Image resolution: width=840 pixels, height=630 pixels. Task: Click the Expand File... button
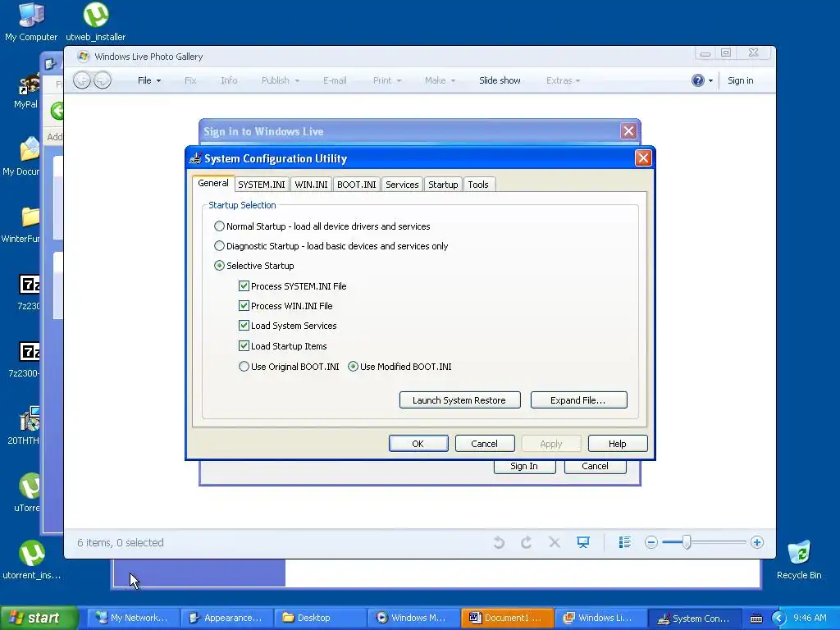coord(578,400)
